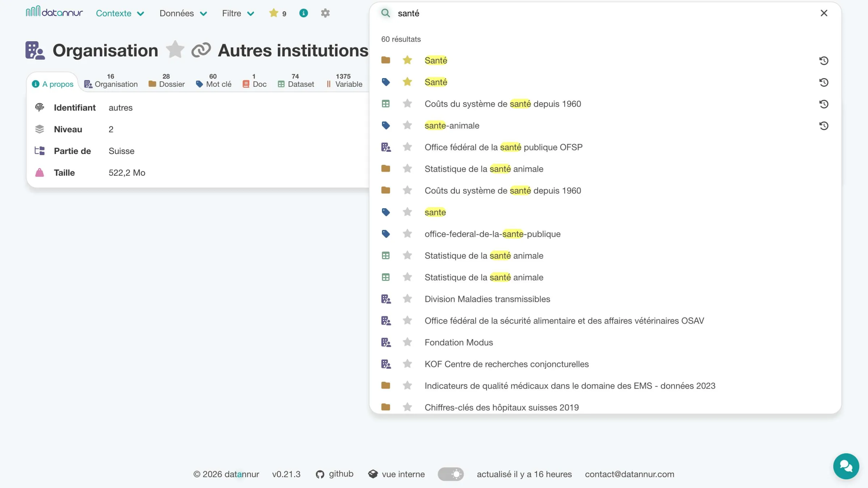868x488 pixels.
Task: Toggle the dark mode switch in footer
Action: pos(451,474)
